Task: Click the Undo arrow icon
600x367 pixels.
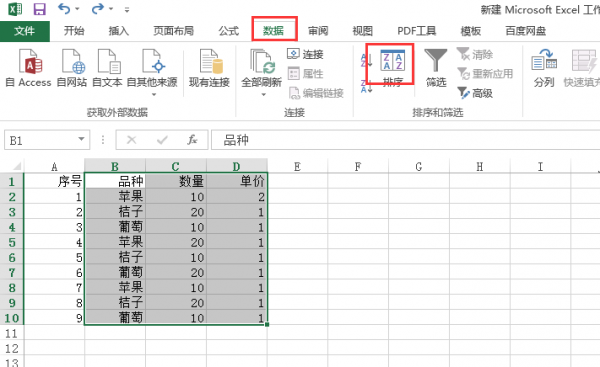Action: click(x=64, y=8)
